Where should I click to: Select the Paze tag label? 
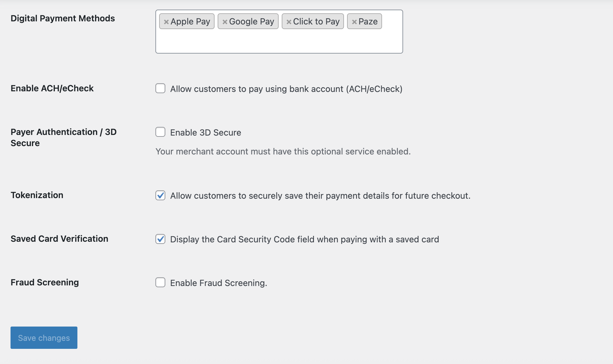click(x=368, y=21)
